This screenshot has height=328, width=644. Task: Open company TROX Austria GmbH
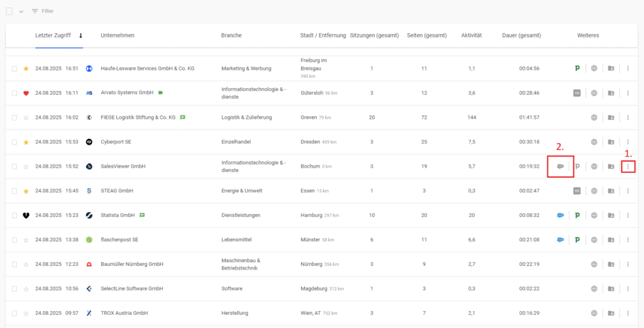124,313
